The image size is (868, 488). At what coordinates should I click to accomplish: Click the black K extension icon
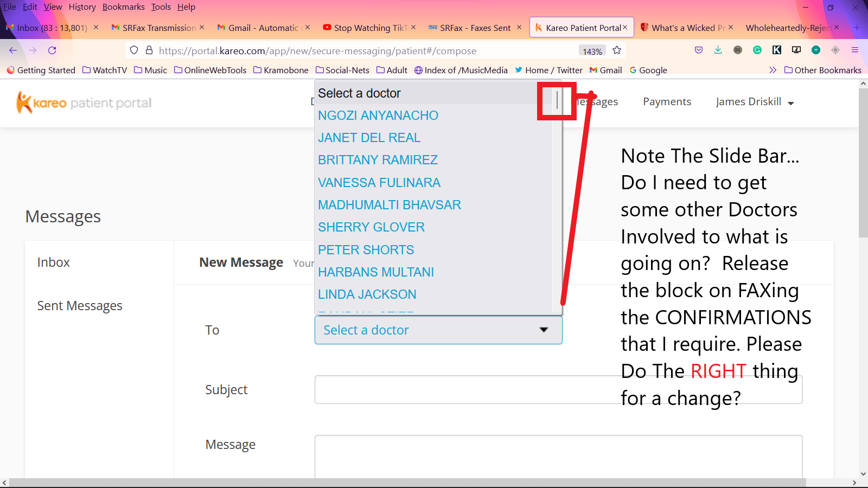click(x=777, y=50)
